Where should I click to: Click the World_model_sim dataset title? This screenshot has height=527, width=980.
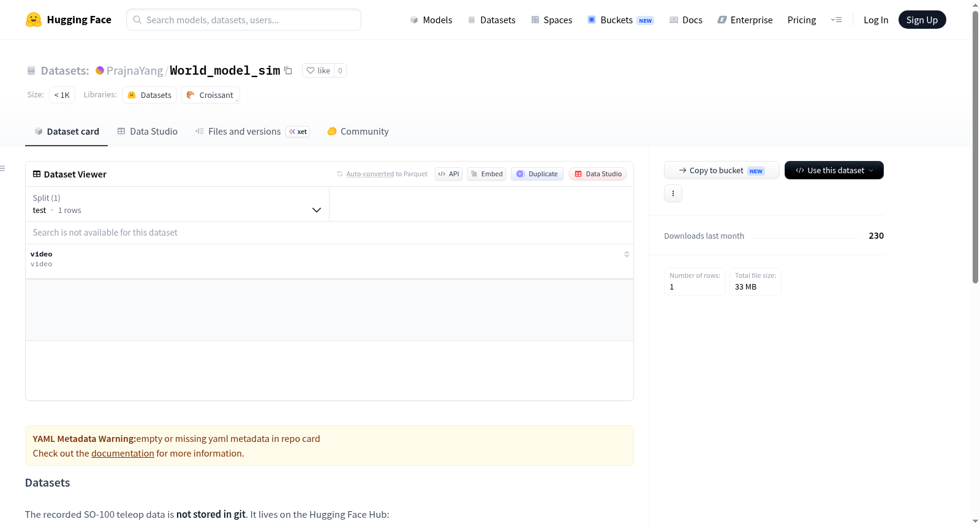coord(225,70)
